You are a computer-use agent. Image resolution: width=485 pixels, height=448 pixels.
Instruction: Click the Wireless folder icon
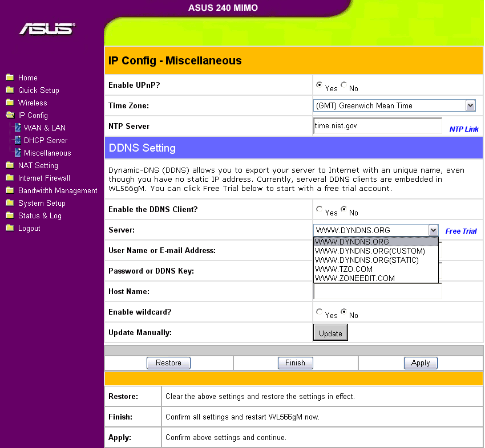(x=10, y=102)
